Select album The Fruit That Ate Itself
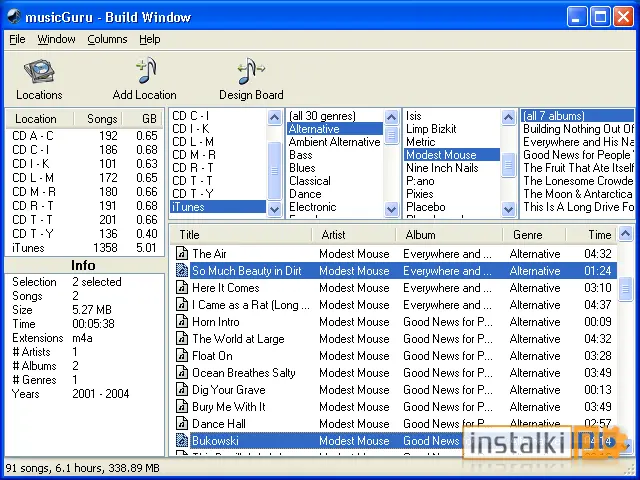640x480 pixels. point(578,168)
